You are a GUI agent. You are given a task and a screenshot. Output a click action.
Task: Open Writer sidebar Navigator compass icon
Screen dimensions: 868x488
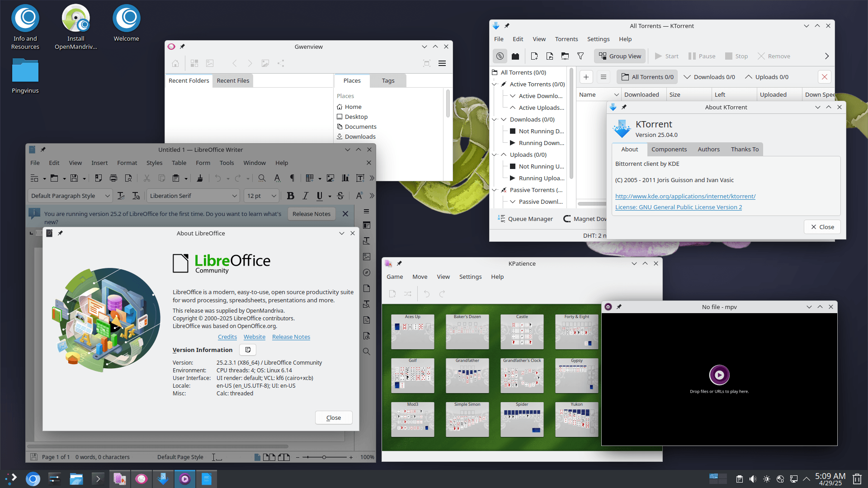(367, 272)
